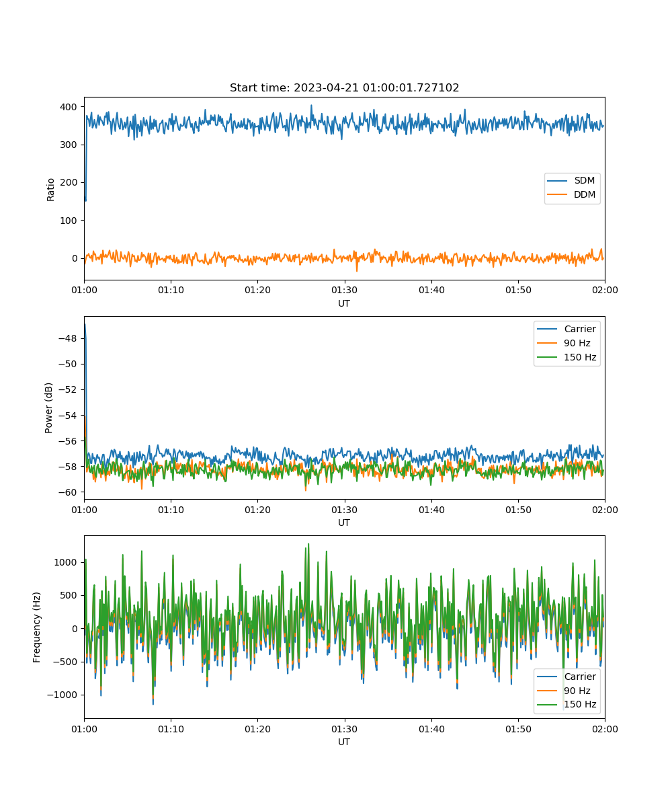Image resolution: width=672 pixels, height=807 pixels.
Task: Click the UT label under the Power plot
Action: [x=344, y=523]
